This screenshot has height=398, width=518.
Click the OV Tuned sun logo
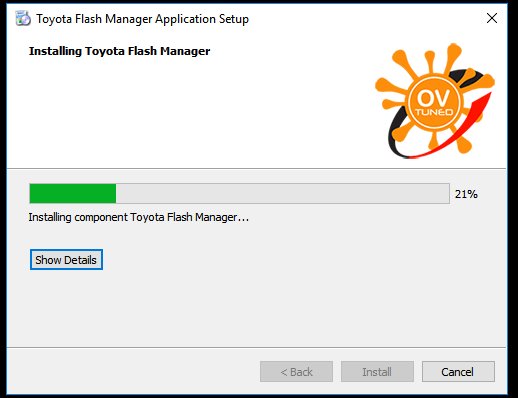pos(435,100)
